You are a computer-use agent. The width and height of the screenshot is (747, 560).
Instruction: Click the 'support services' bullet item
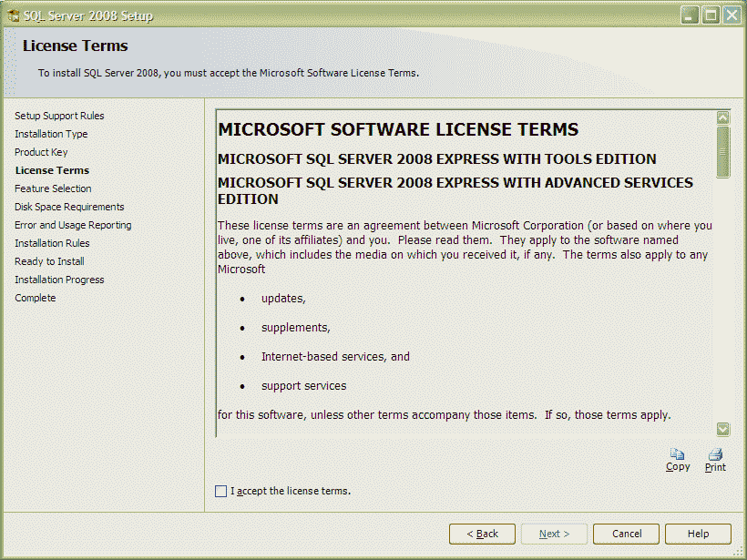304,386
